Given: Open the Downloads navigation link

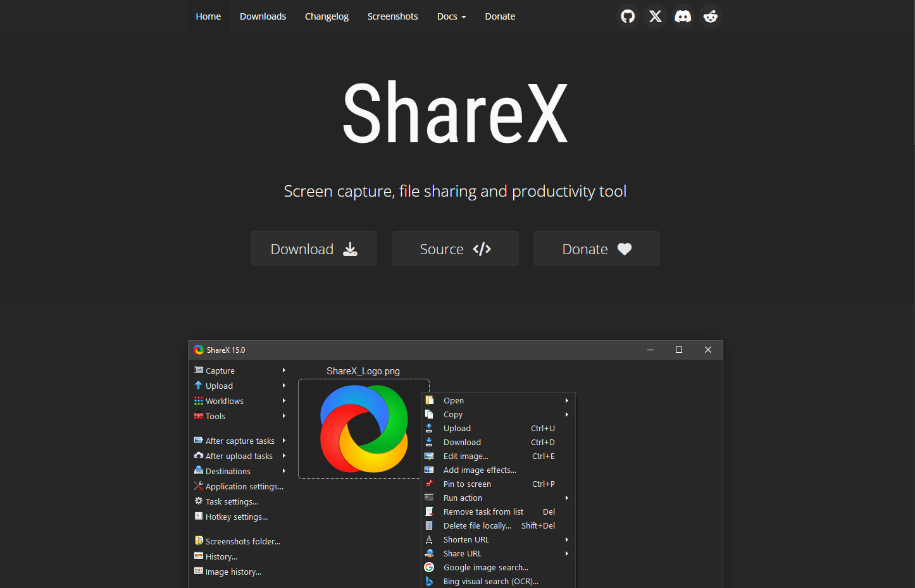Looking at the screenshot, I should (263, 16).
